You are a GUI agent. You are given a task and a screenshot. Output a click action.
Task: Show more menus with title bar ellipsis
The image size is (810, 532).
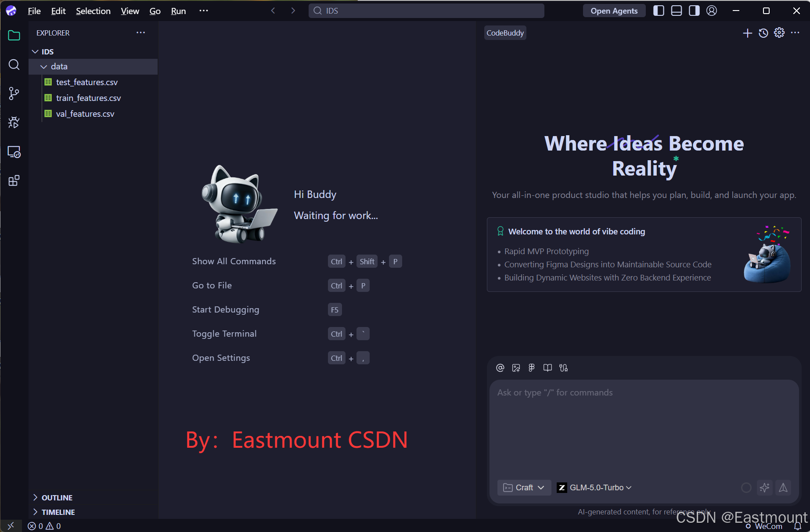[x=204, y=11]
